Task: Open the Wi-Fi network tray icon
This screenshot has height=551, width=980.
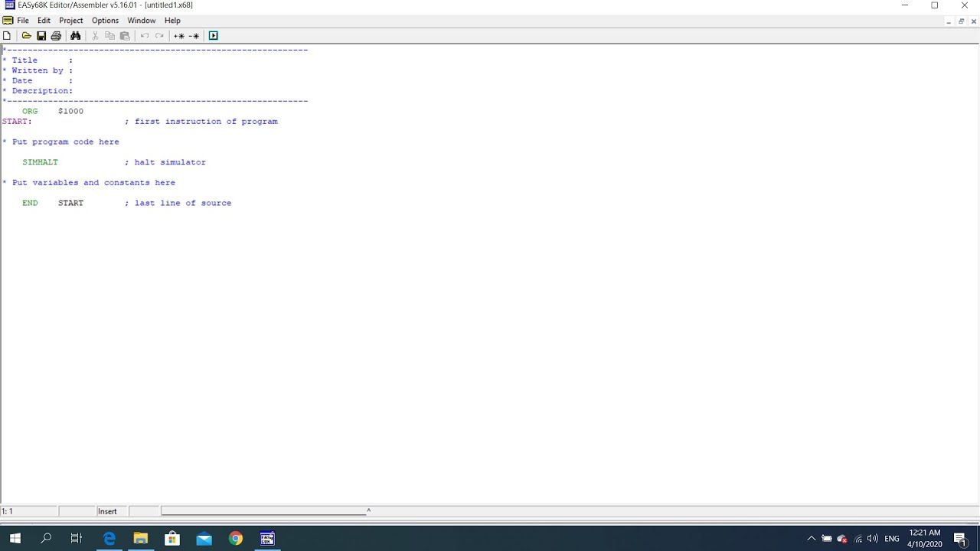Action: click(x=858, y=539)
